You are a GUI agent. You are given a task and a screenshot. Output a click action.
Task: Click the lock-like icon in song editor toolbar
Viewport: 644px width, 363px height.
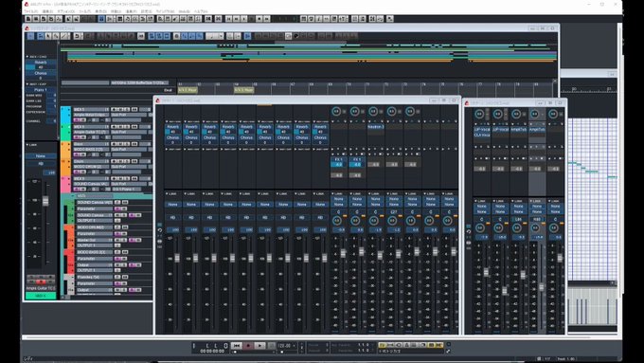pyautogui.click(x=176, y=36)
